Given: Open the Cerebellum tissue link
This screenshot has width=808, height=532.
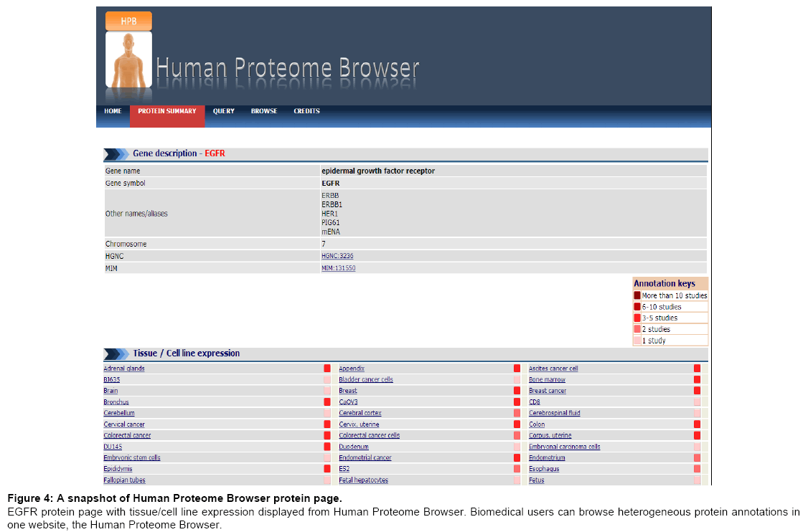Looking at the screenshot, I should coord(119,413).
